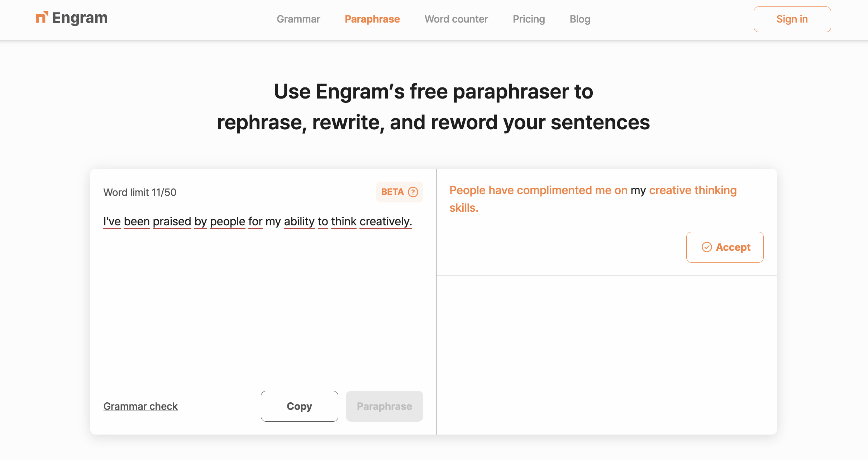Click the Sign in button
This screenshot has width=868, height=460.
pos(792,19)
